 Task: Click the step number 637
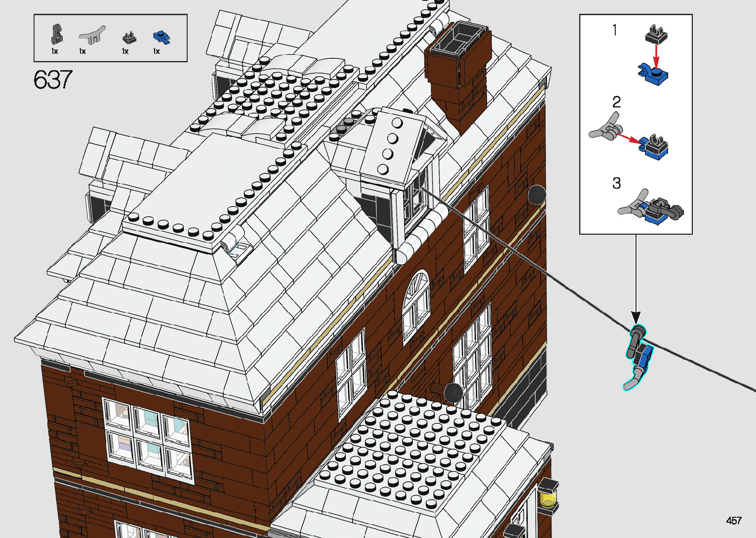[x=53, y=80]
